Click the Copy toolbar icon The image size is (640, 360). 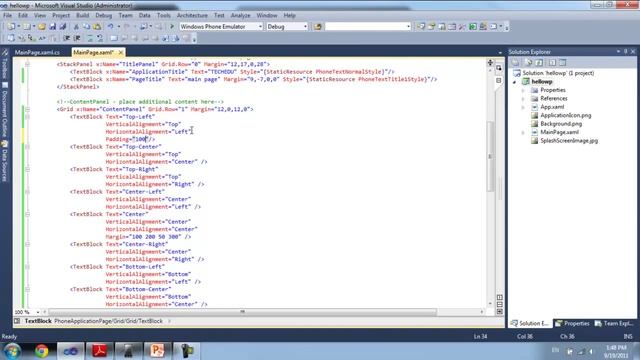click(x=87, y=27)
